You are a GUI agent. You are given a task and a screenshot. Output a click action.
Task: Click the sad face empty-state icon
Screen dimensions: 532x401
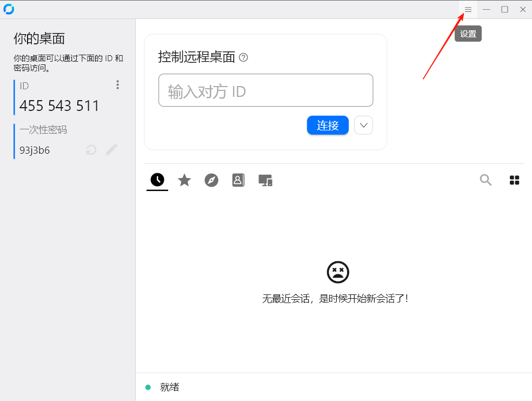(338, 272)
